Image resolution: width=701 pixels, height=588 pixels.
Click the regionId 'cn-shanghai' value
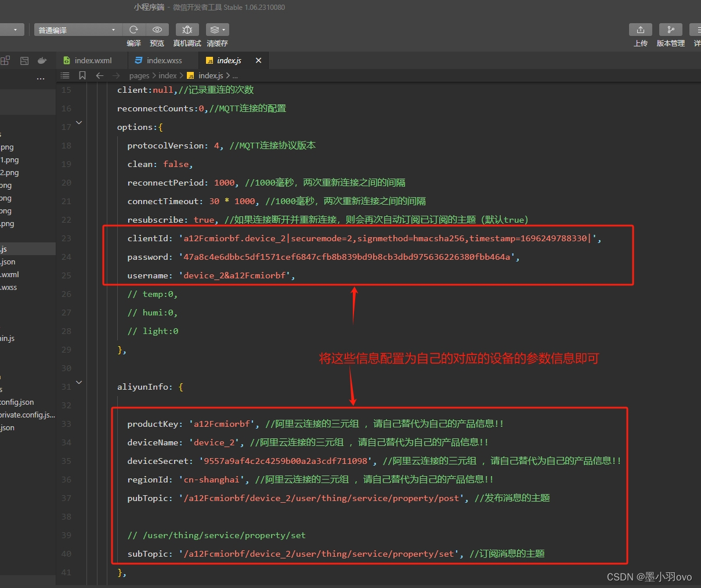tap(211, 480)
